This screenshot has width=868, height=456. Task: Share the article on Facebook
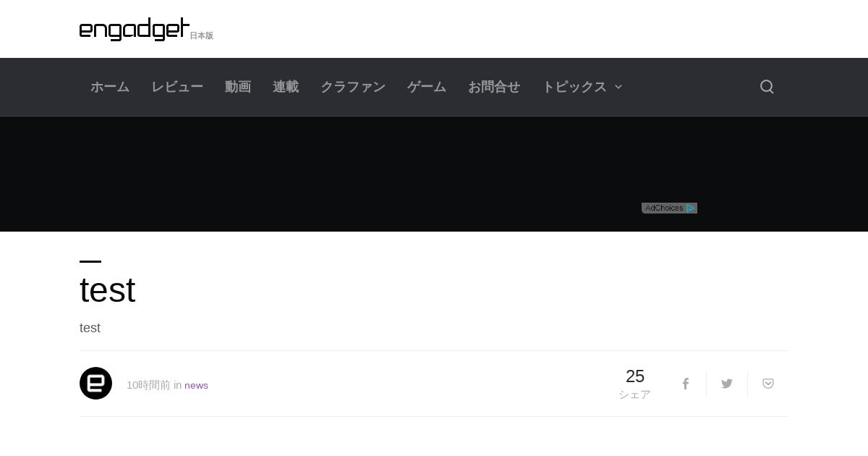(x=686, y=384)
